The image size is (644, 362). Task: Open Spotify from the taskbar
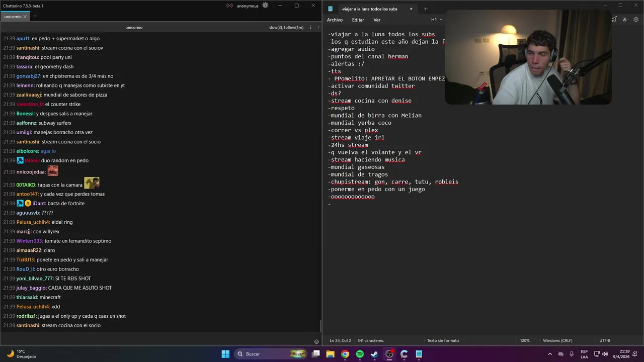click(360, 354)
